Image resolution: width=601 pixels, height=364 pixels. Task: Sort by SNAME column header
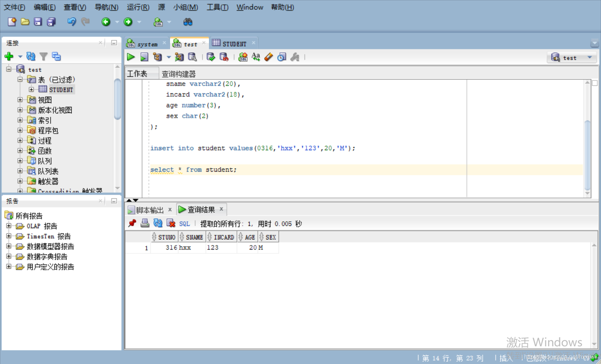pos(192,237)
